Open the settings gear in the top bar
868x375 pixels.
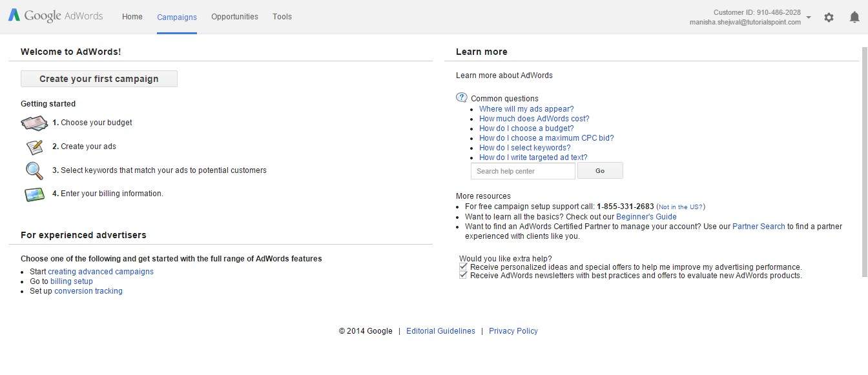(x=829, y=17)
